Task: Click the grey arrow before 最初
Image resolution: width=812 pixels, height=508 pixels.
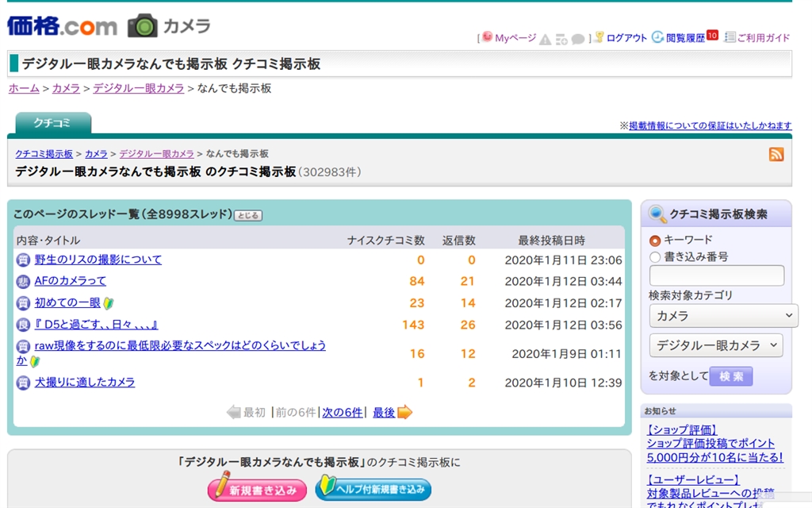Action: coord(234,412)
